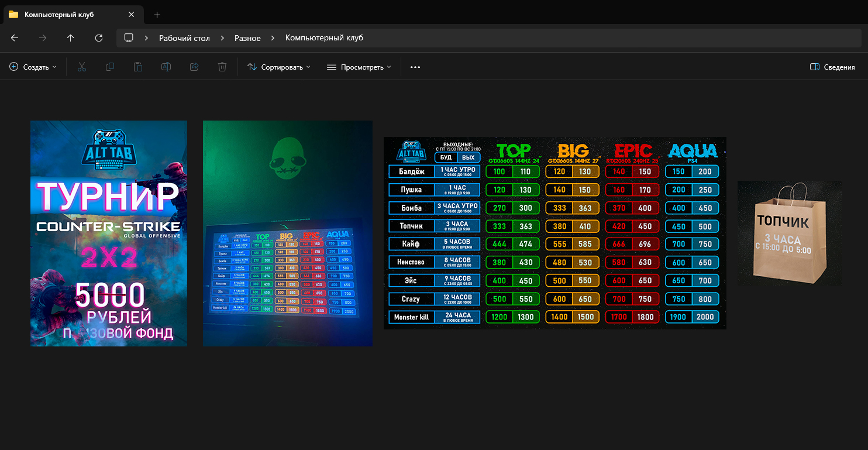Expand the chevron after Рабочий стол

pos(222,38)
